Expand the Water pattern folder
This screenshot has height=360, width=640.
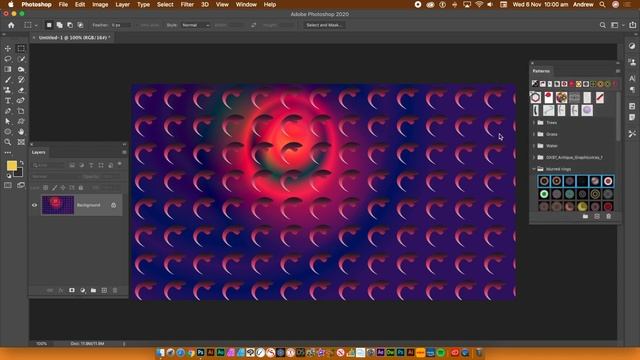coord(534,146)
